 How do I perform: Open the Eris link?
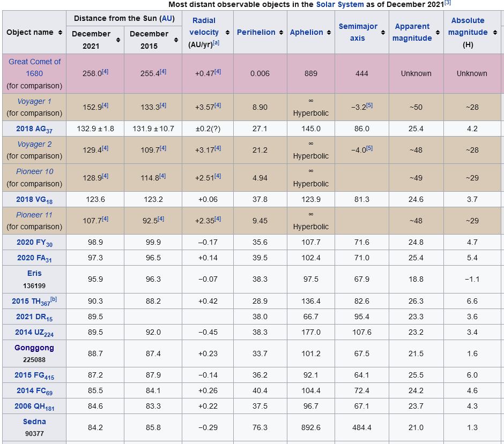[34, 273]
